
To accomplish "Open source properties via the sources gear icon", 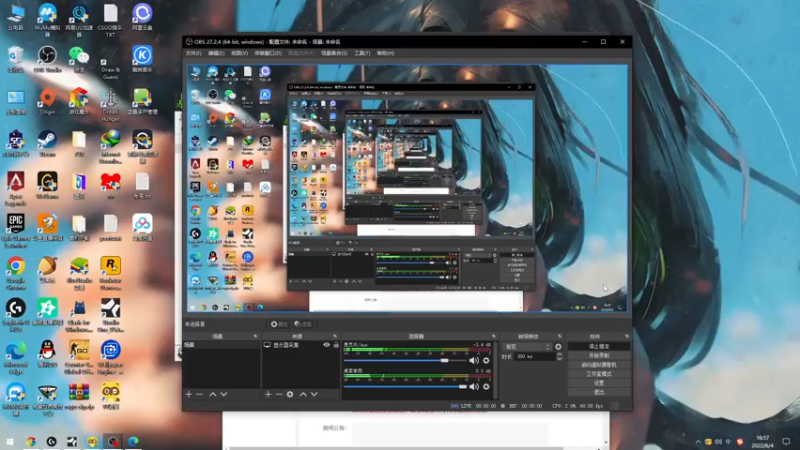I will (x=290, y=394).
